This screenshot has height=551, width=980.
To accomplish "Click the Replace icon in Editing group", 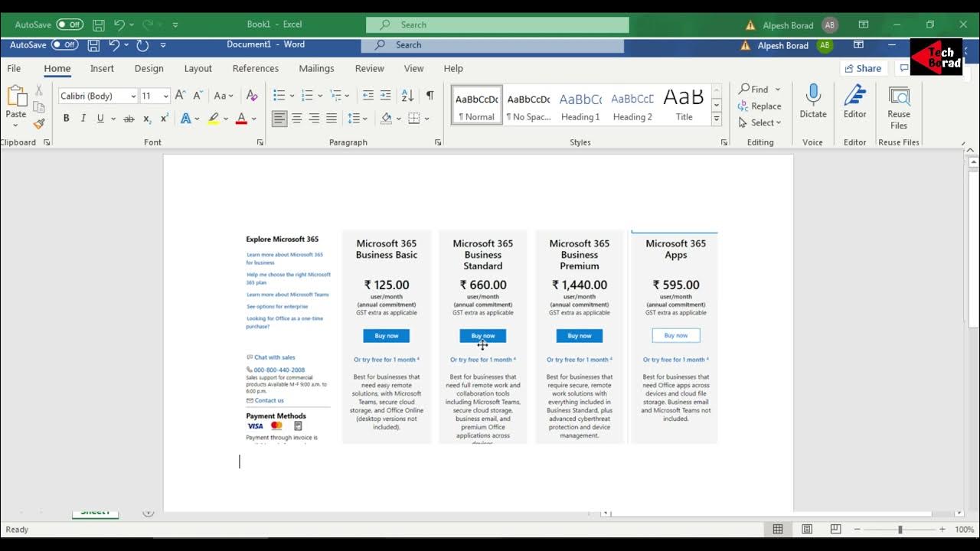I will (x=759, y=106).
